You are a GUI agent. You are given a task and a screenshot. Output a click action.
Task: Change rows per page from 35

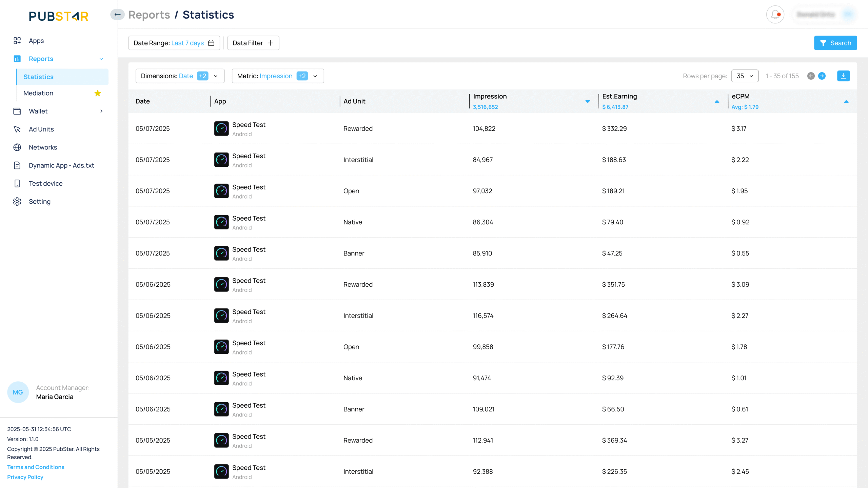(745, 76)
